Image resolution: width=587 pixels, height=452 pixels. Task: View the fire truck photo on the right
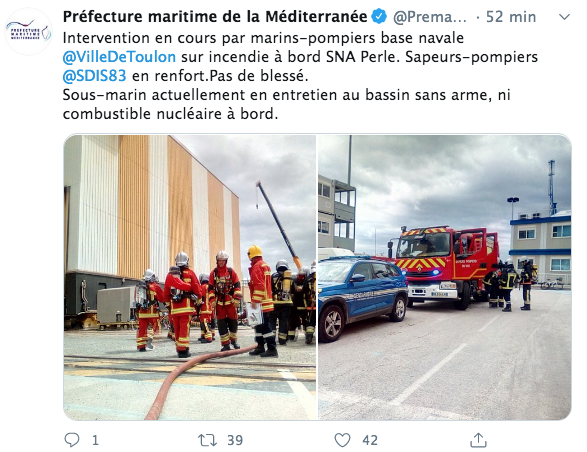[x=444, y=277]
